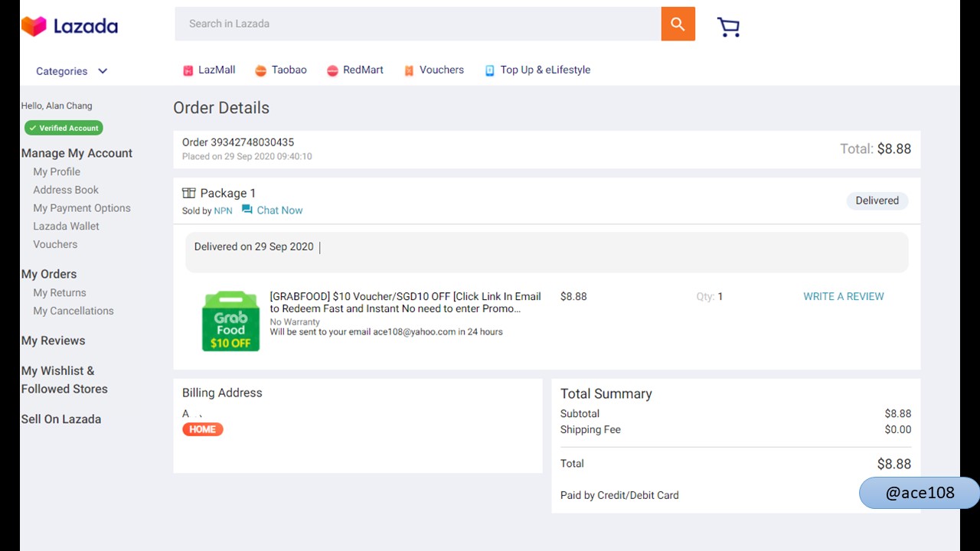This screenshot has height=551, width=980.
Task: Click the Package 1 box icon
Action: (x=189, y=193)
